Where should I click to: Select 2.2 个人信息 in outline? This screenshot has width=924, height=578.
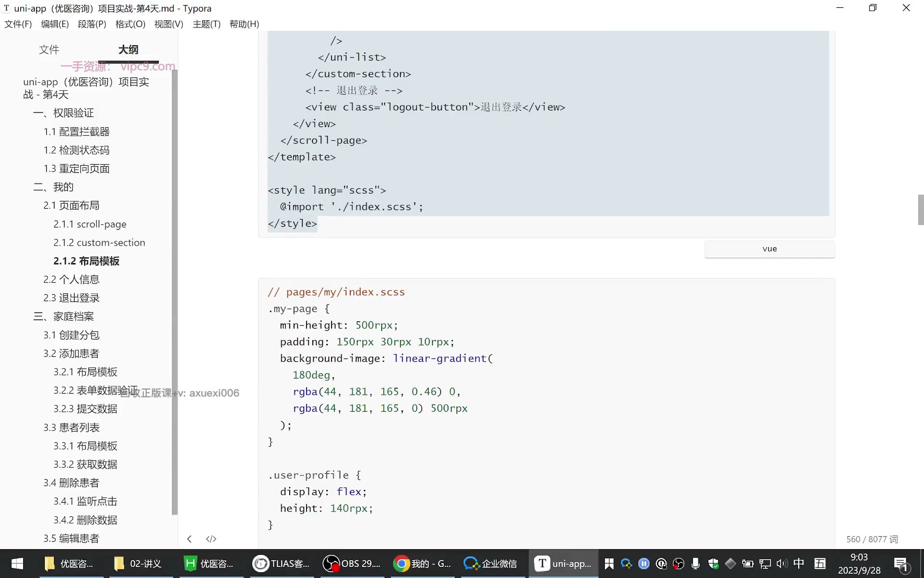[x=71, y=279]
